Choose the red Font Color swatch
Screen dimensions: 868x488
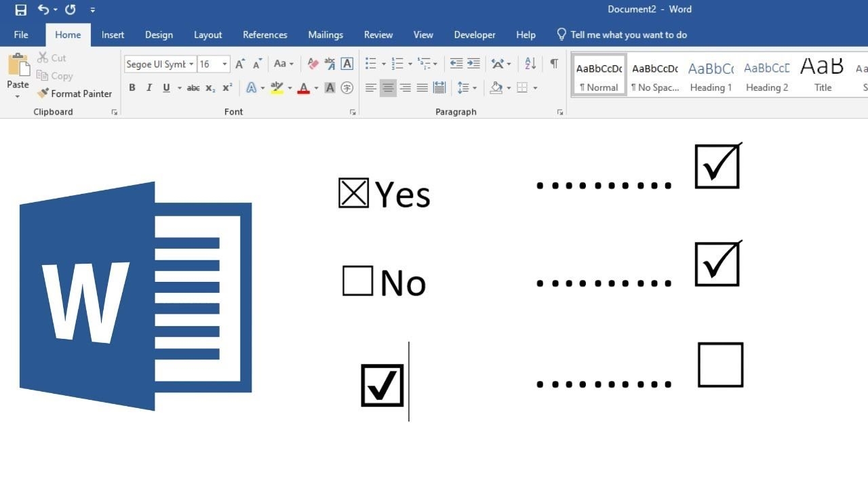[x=304, y=87]
